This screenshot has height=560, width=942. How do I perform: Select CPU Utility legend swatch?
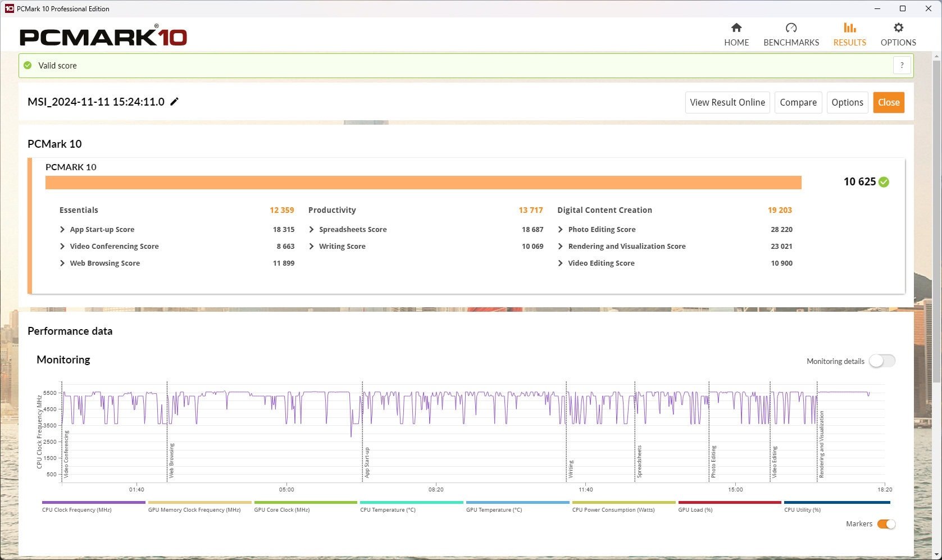click(x=837, y=502)
